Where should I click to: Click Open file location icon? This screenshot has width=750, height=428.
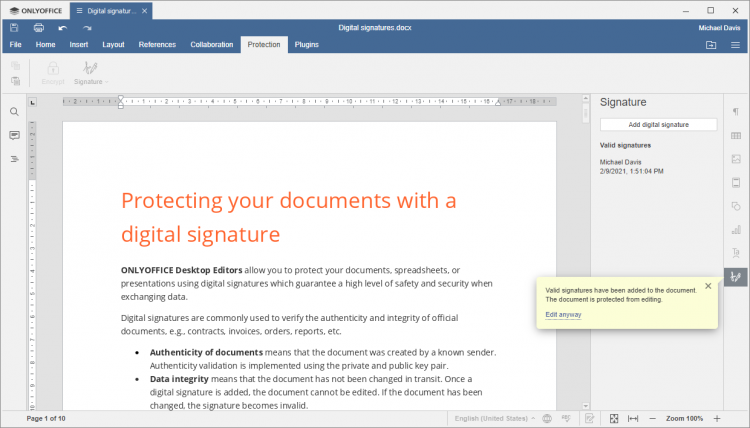click(x=711, y=45)
